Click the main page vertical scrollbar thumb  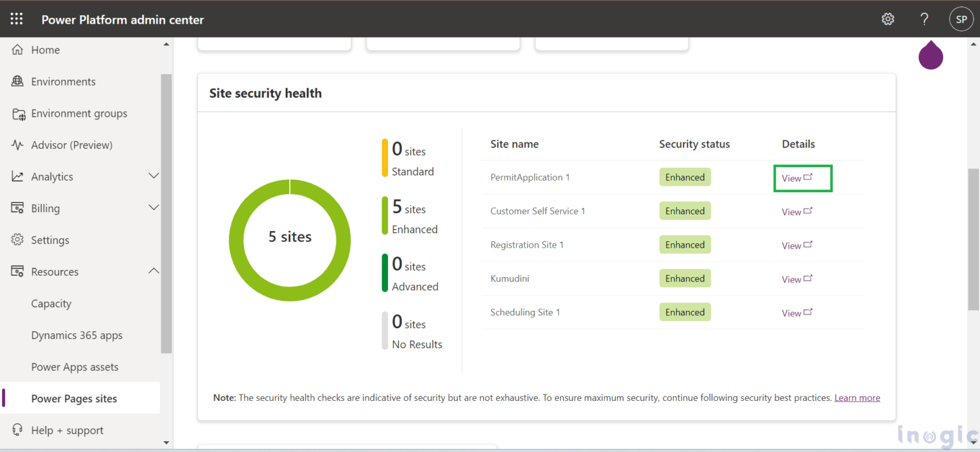pyautogui.click(x=974, y=239)
